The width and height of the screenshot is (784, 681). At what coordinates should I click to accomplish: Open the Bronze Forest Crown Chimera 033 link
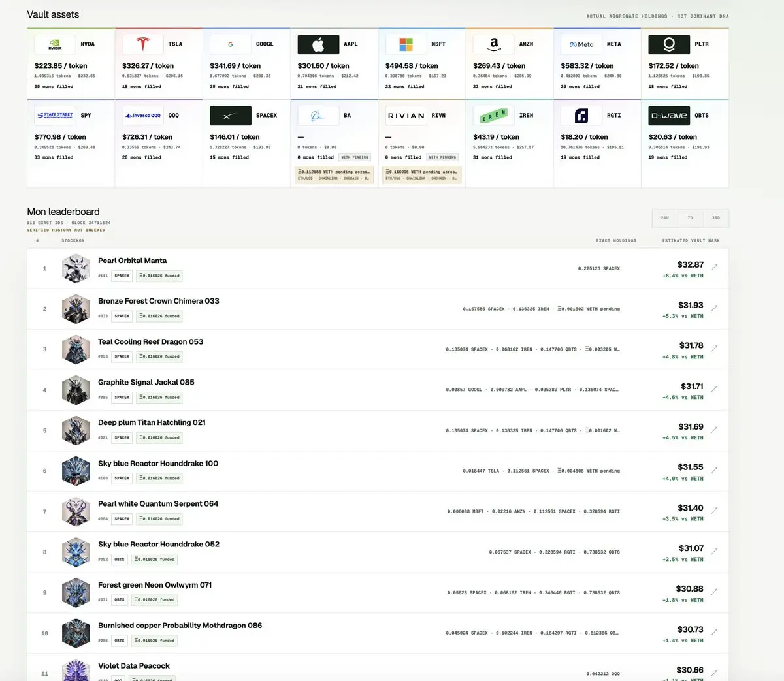click(159, 301)
